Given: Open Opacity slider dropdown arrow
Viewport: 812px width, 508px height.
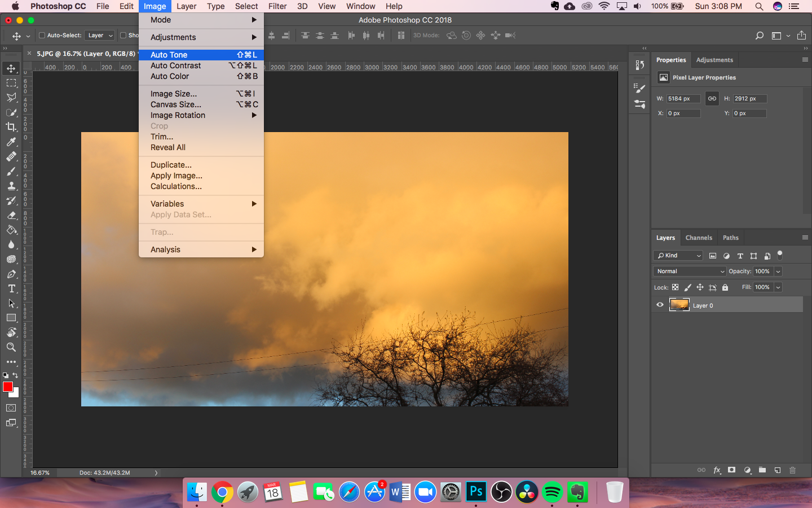Looking at the screenshot, I should (x=778, y=271).
